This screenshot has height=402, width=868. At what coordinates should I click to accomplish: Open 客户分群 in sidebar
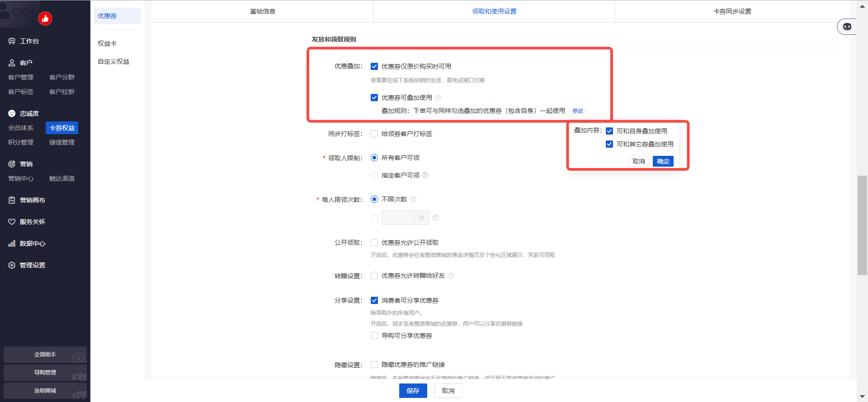coord(62,77)
